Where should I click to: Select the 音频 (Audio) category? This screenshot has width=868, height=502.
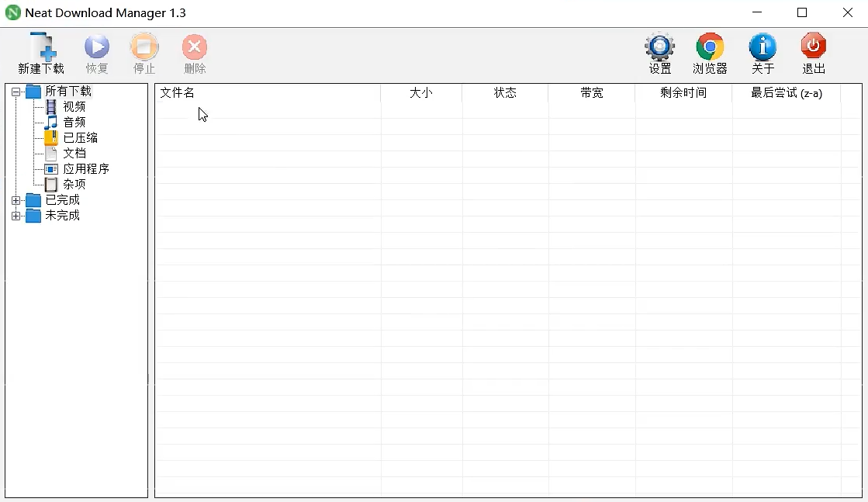click(x=74, y=123)
